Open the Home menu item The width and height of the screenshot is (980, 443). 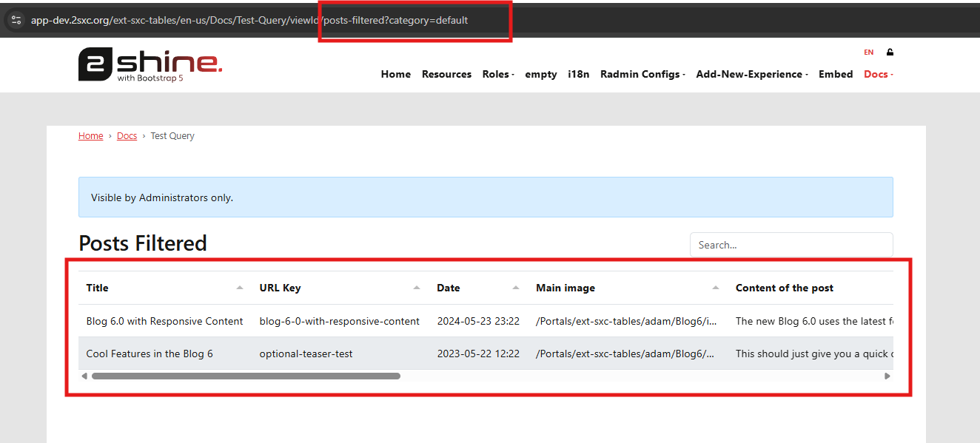396,74
